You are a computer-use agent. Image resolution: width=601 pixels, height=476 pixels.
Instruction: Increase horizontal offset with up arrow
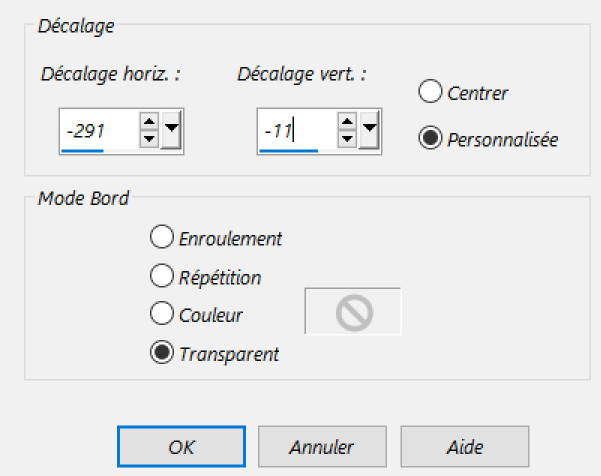[x=149, y=123]
